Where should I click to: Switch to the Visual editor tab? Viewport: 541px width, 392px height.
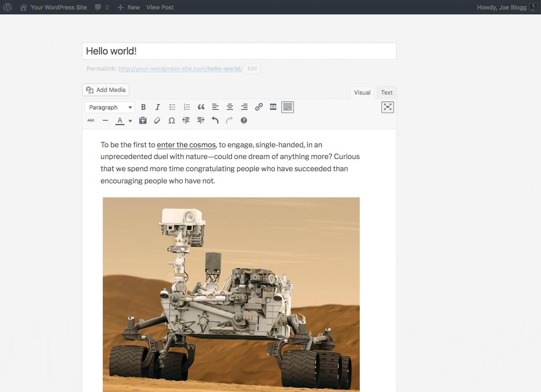[x=362, y=92]
